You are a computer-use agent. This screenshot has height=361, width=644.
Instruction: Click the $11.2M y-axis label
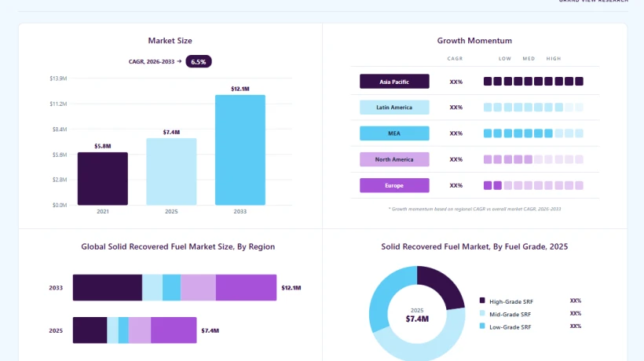coord(58,104)
